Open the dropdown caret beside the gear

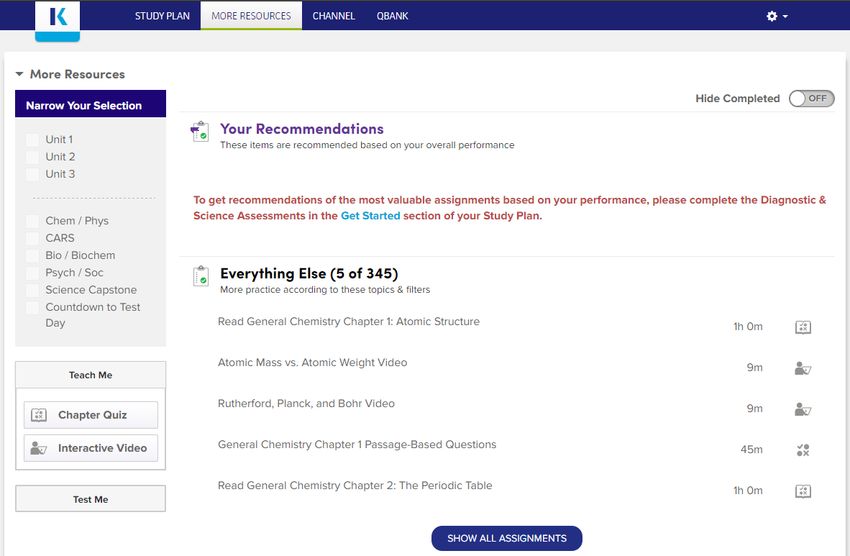[785, 17]
